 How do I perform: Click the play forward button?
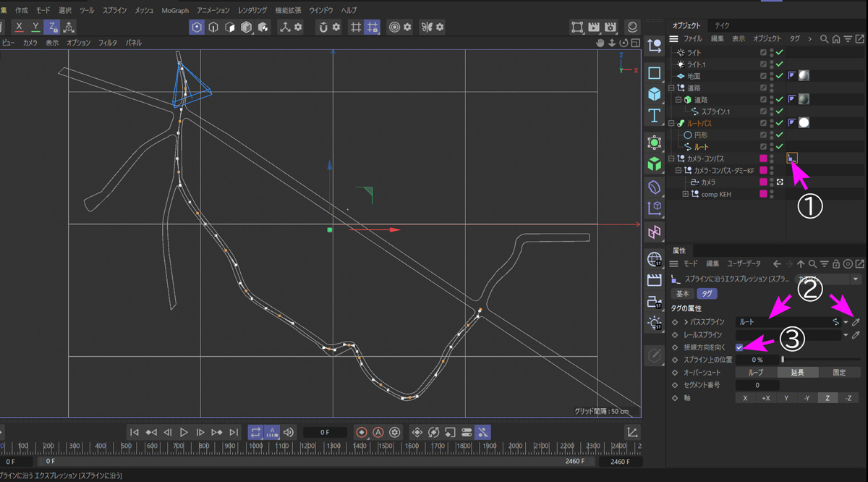(184, 432)
